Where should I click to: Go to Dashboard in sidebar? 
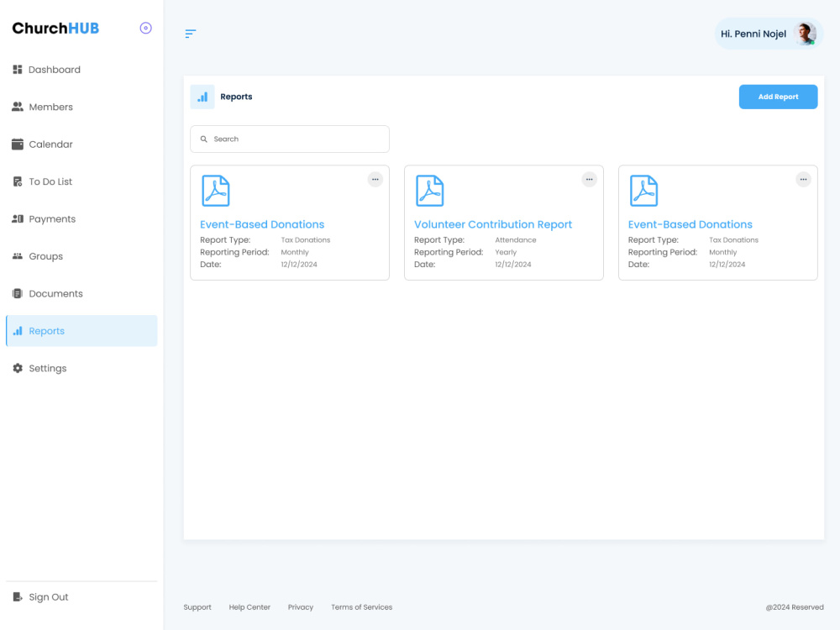click(81, 70)
